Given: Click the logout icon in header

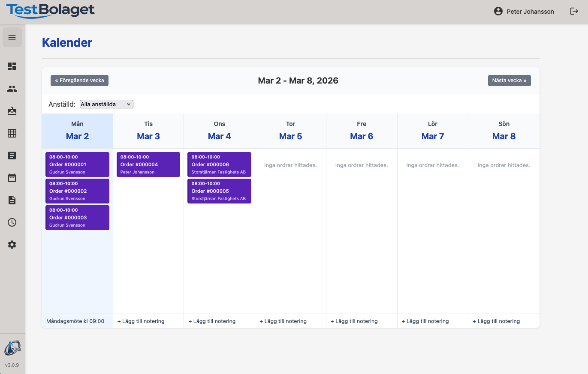Looking at the screenshot, I should (x=574, y=12).
